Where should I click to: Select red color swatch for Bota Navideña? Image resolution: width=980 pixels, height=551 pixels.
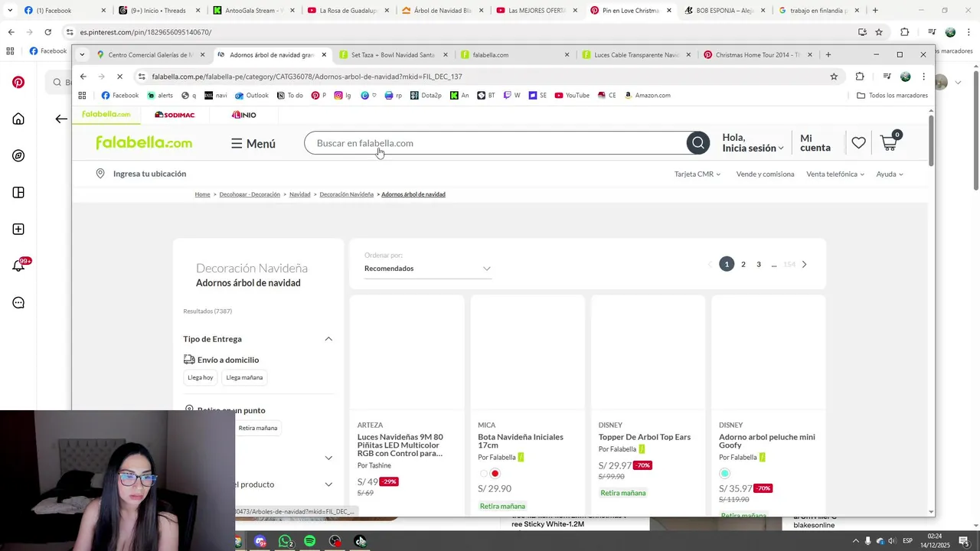(495, 474)
